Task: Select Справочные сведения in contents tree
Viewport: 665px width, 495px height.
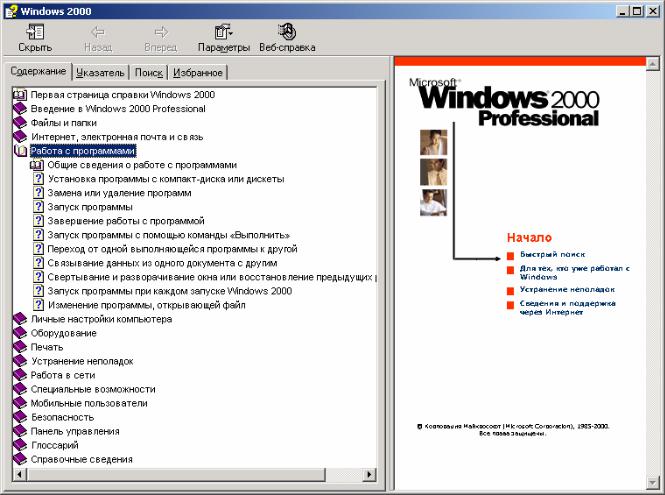Action: pyautogui.click(x=82, y=459)
